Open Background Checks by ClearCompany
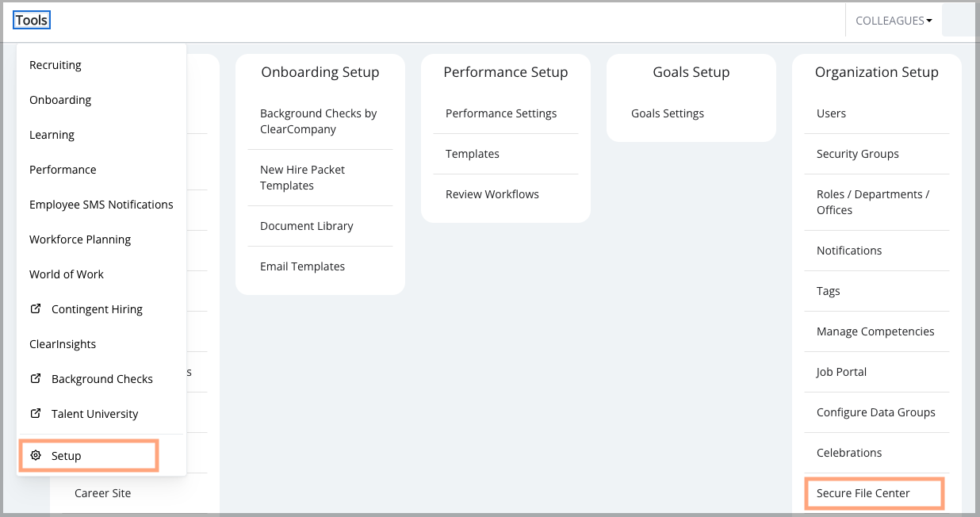Image resolution: width=980 pixels, height=517 pixels. coord(319,121)
